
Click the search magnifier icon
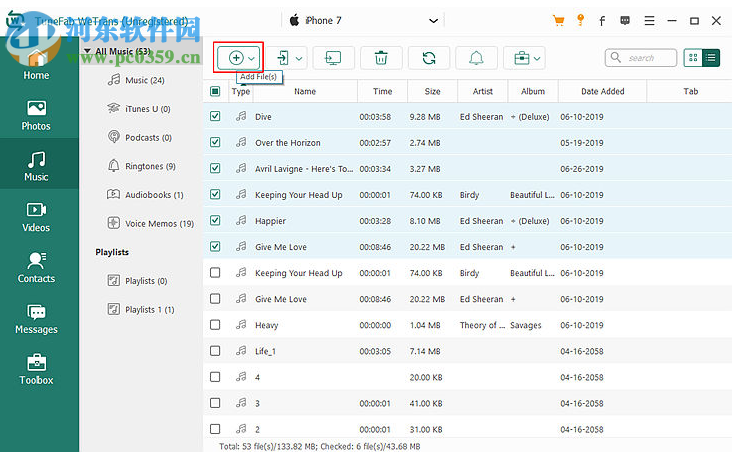616,57
